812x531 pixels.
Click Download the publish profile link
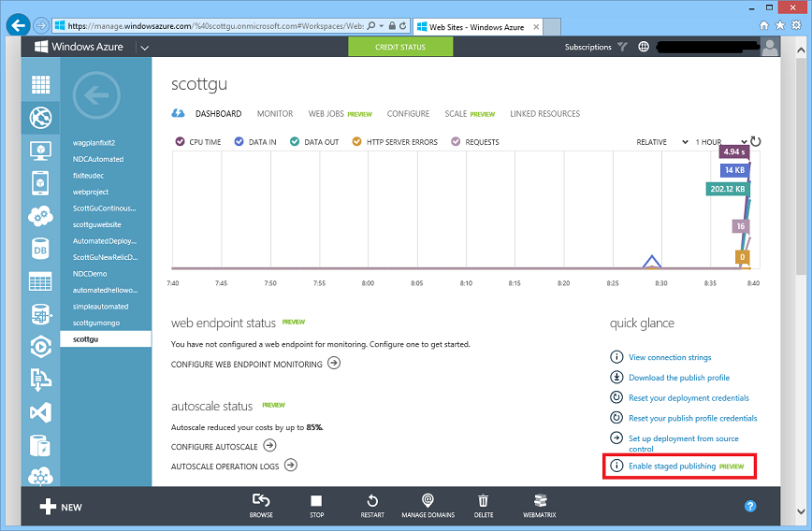pyautogui.click(x=679, y=378)
